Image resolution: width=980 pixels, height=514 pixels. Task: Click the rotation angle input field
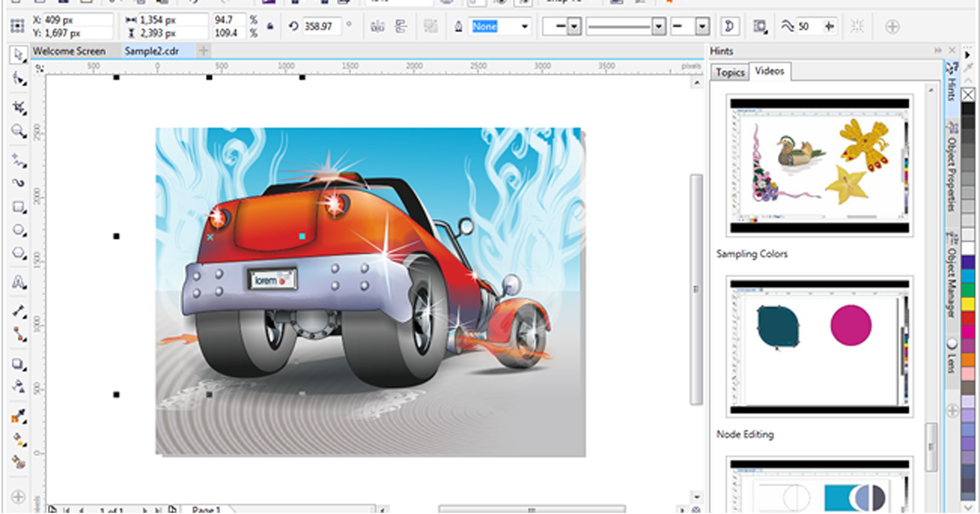pyautogui.click(x=321, y=26)
